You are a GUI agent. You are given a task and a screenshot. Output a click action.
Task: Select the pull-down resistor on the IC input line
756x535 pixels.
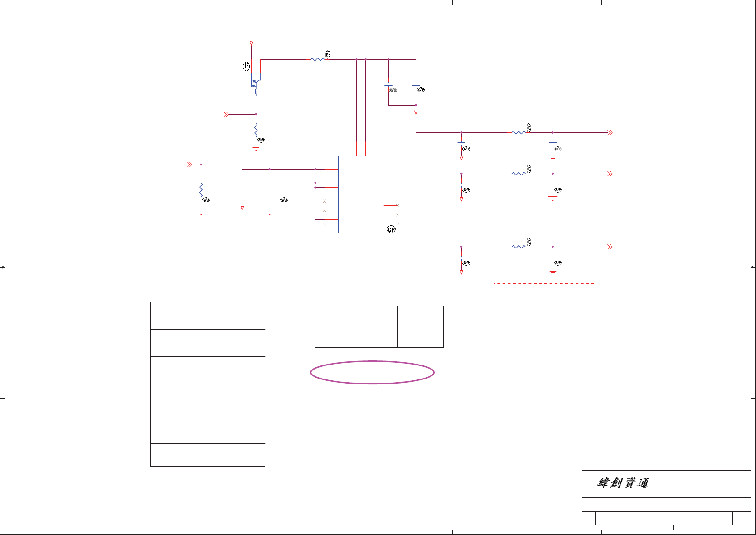[201, 190]
